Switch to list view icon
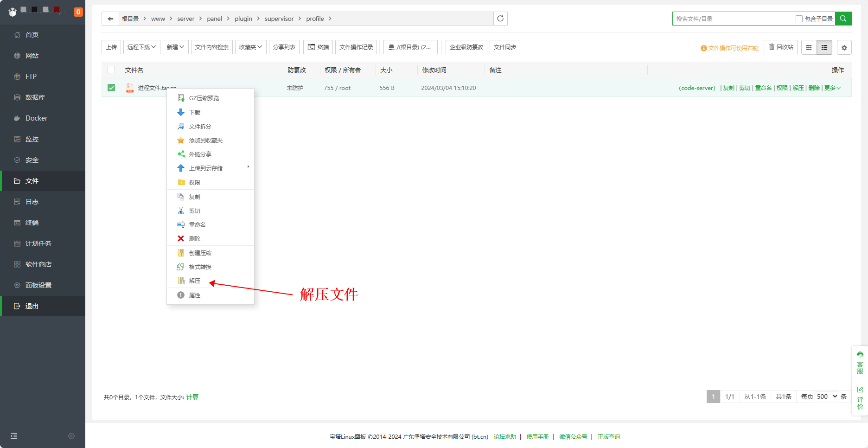 point(824,47)
